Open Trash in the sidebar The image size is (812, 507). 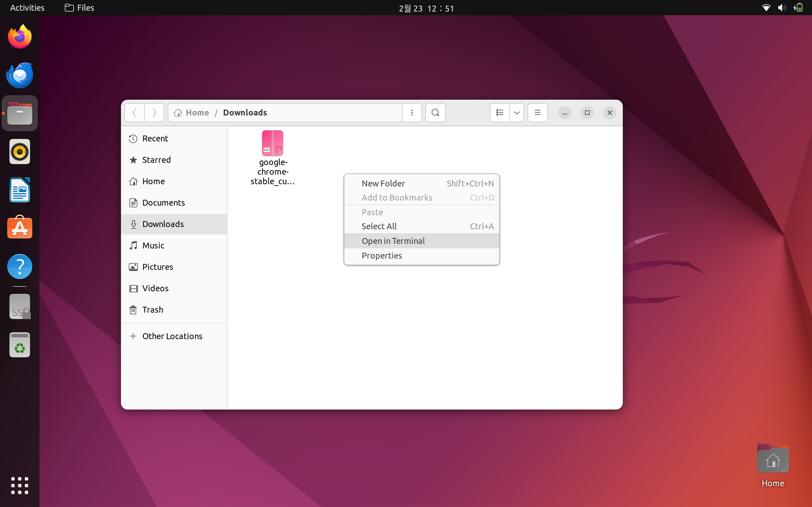pos(153,310)
